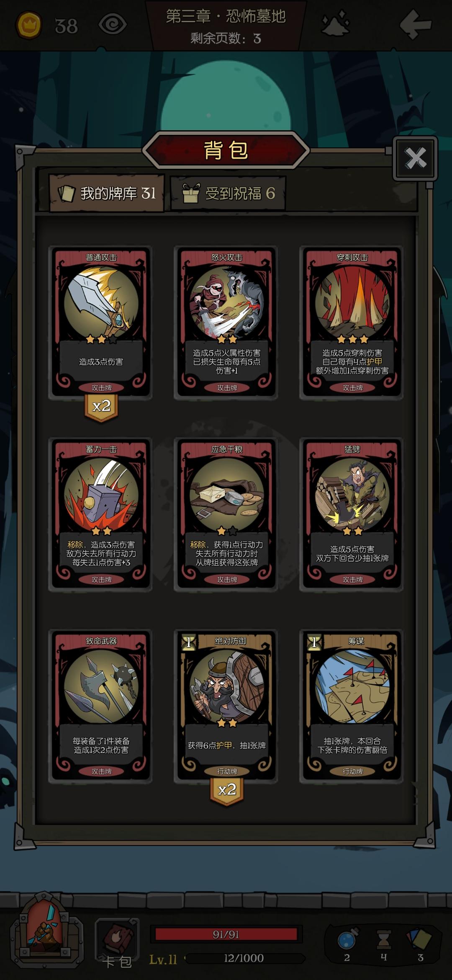
Task: Select the 普通攻击 card
Action: pyautogui.click(x=101, y=322)
